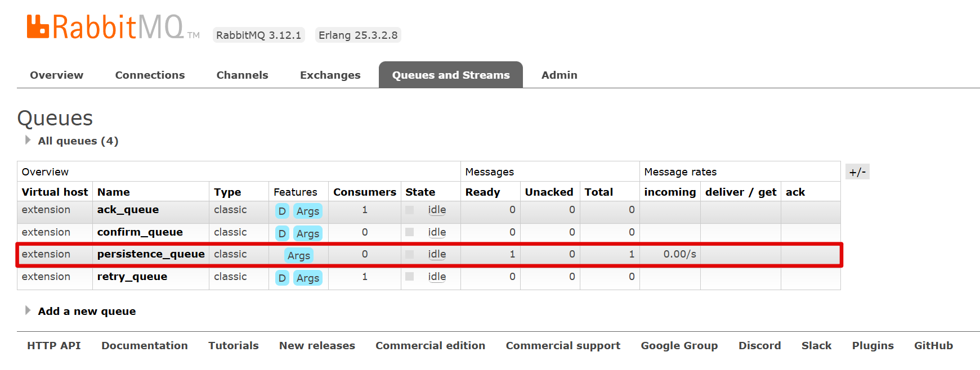Open the GitHub footer link
This screenshot has width=980, height=370.
(933, 346)
